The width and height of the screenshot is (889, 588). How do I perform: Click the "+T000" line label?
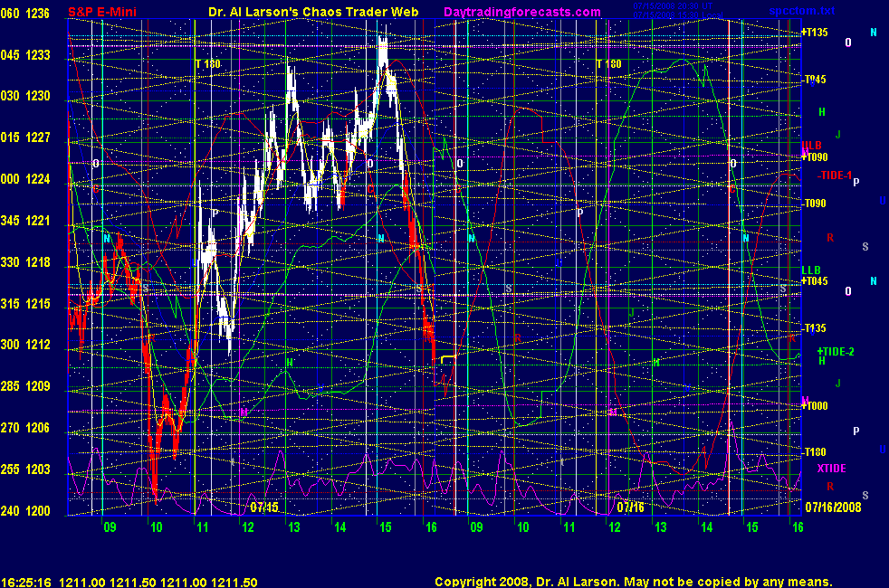(814, 405)
